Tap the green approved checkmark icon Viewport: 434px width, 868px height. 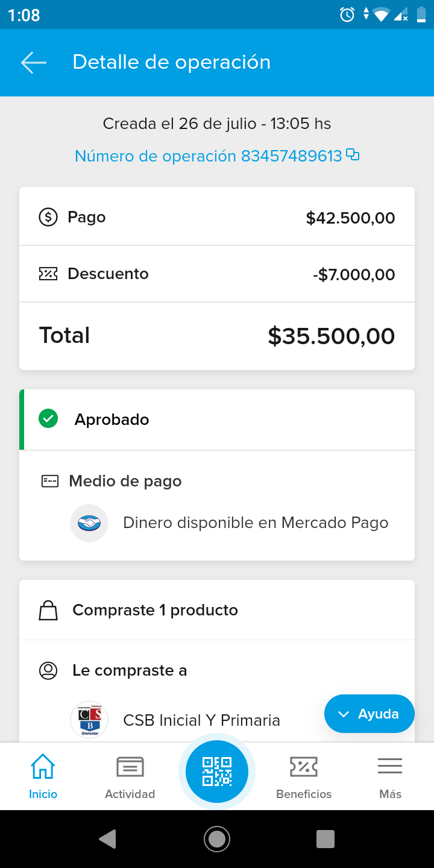point(48,418)
